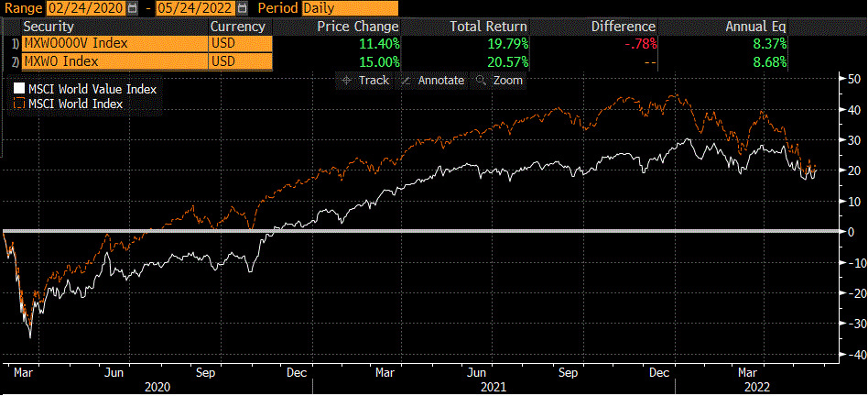Click the 0 label on the y-axis
The height and width of the screenshot is (396, 868).
pos(851,232)
